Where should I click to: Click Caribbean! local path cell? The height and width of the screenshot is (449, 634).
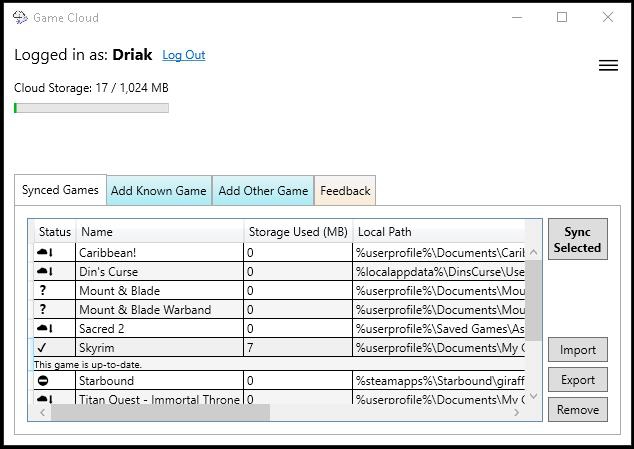[x=439, y=252]
